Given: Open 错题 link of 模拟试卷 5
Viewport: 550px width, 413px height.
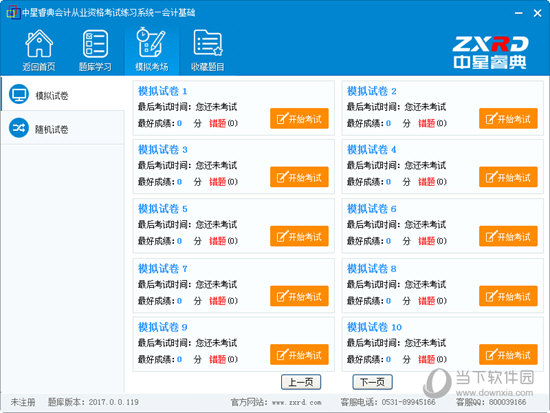Looking at the screenshot, I should pos(217,241).
